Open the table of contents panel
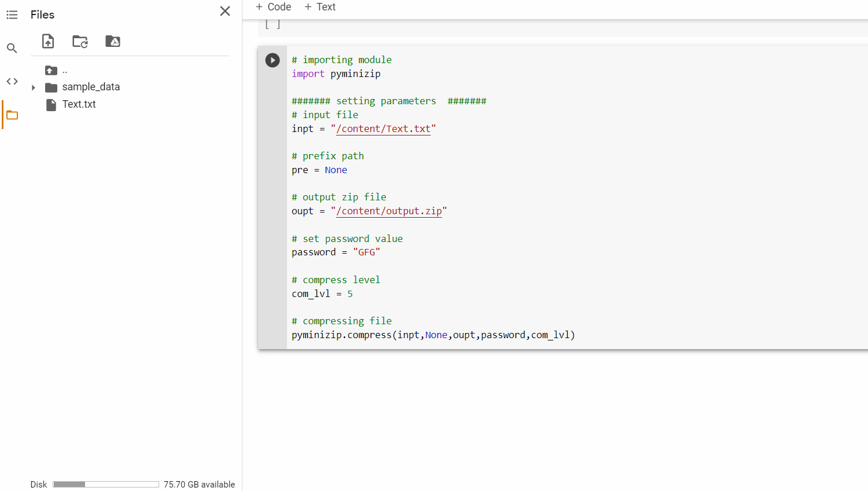This screenshot has height=491, width=868. coord(12,14)
